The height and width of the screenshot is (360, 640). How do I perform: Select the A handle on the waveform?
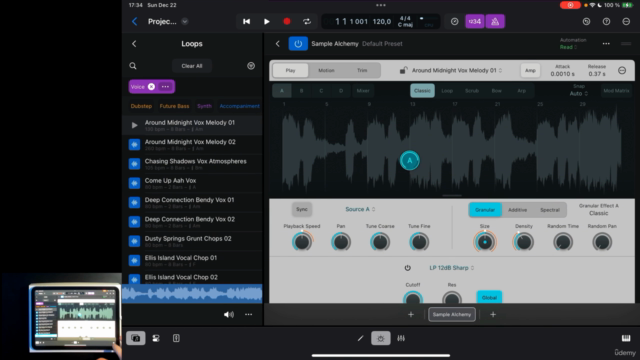(x=409, y=160)
